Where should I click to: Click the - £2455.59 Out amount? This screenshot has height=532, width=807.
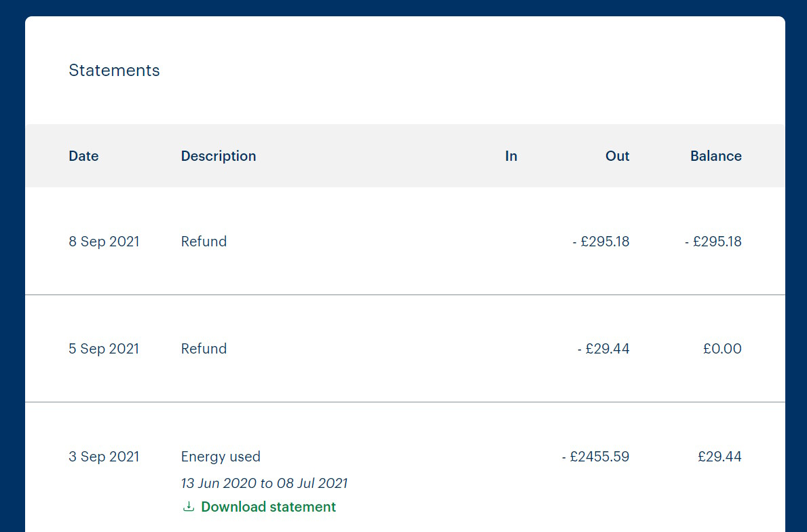coord(595,457)
